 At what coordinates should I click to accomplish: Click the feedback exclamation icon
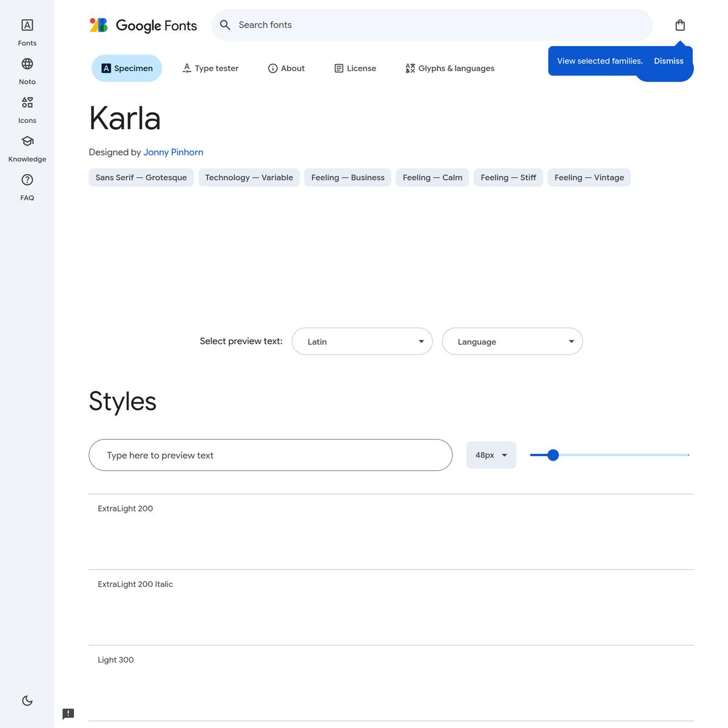(69, 713)
